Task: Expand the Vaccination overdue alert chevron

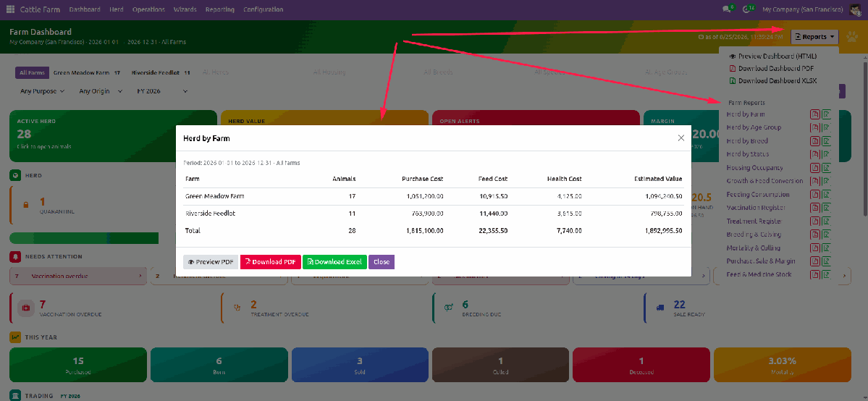Action: tap(140, 275)
